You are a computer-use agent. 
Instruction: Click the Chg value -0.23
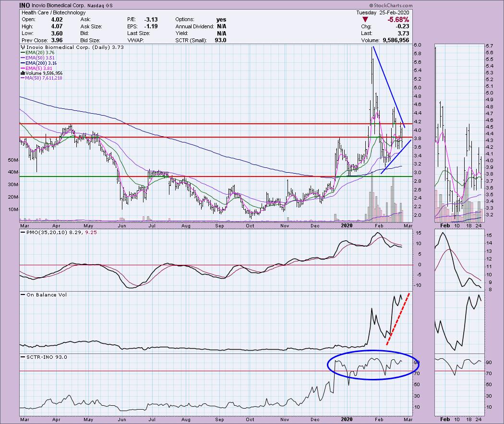(x=402, y=26)
